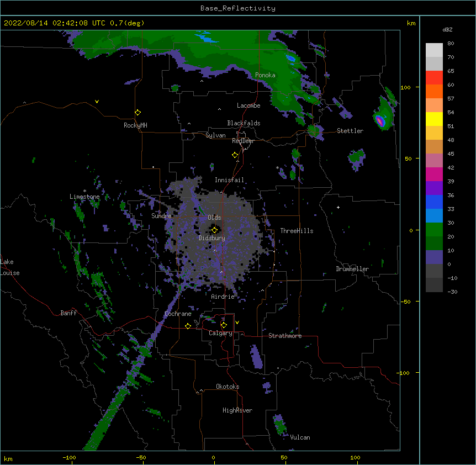Pick the light gray top swatch in legend

[434, 50]
